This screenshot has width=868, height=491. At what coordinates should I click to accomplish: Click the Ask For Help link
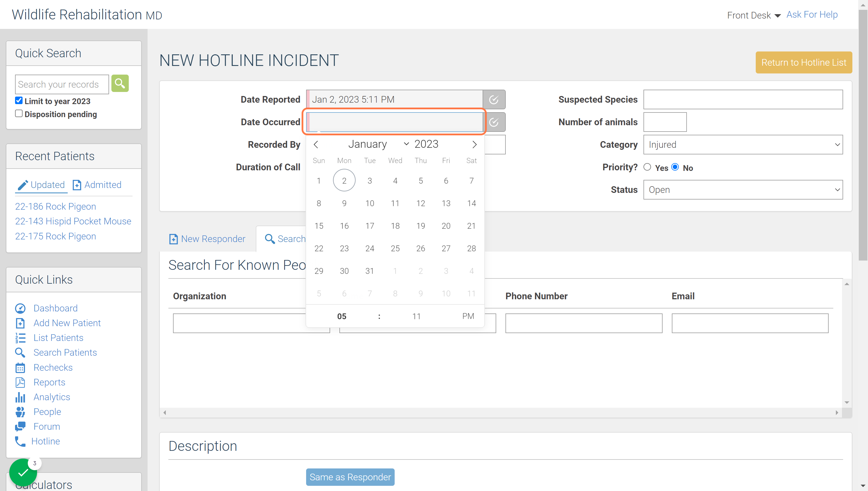[812, 14]
